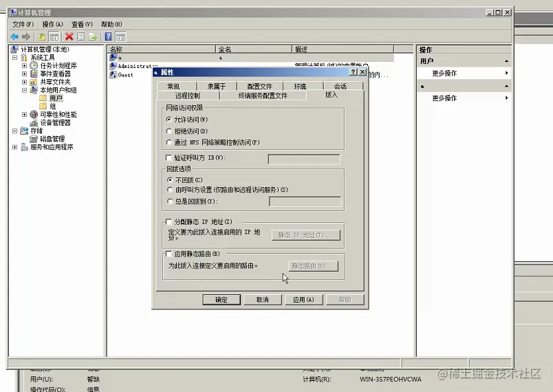Enable 应用静态路由 checkbox
The width and height of the screenshot is (553, 392).
(169, 254)
